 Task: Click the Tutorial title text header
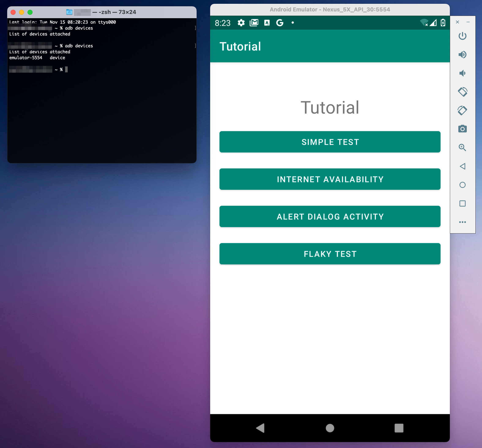click(330, 107)
